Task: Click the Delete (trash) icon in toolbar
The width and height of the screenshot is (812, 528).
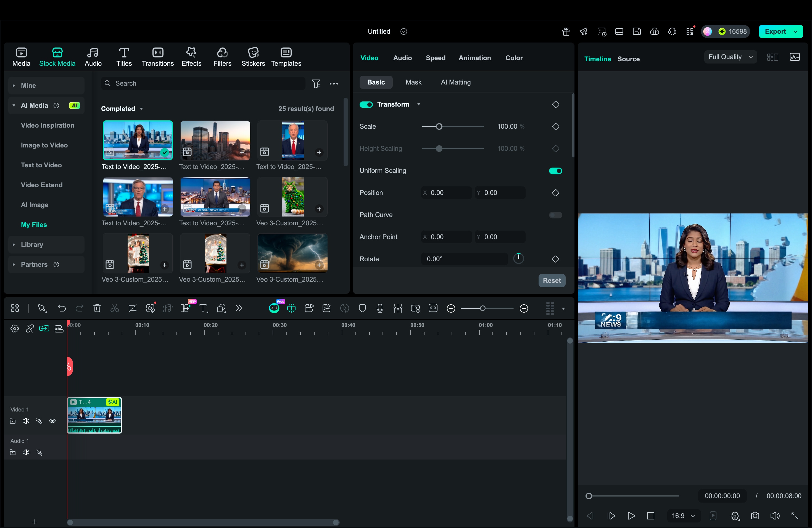Action: point(97,308)
